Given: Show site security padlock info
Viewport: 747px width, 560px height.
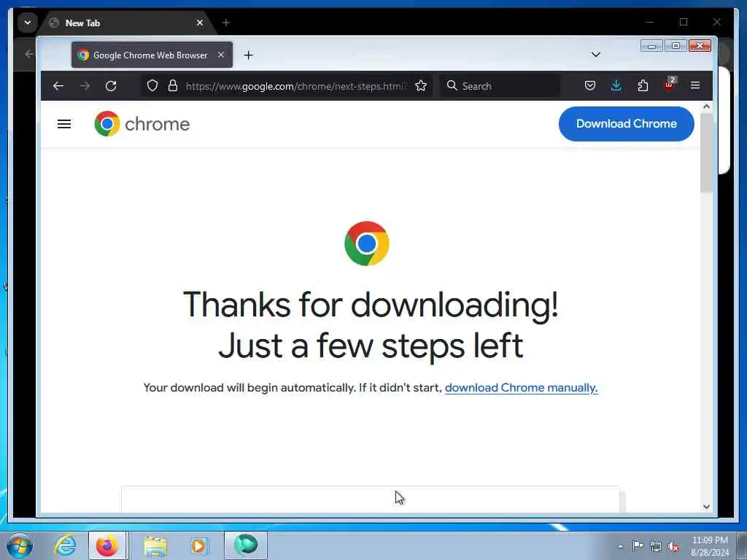Looking at the screenshot, I should [x=173, y=86].
